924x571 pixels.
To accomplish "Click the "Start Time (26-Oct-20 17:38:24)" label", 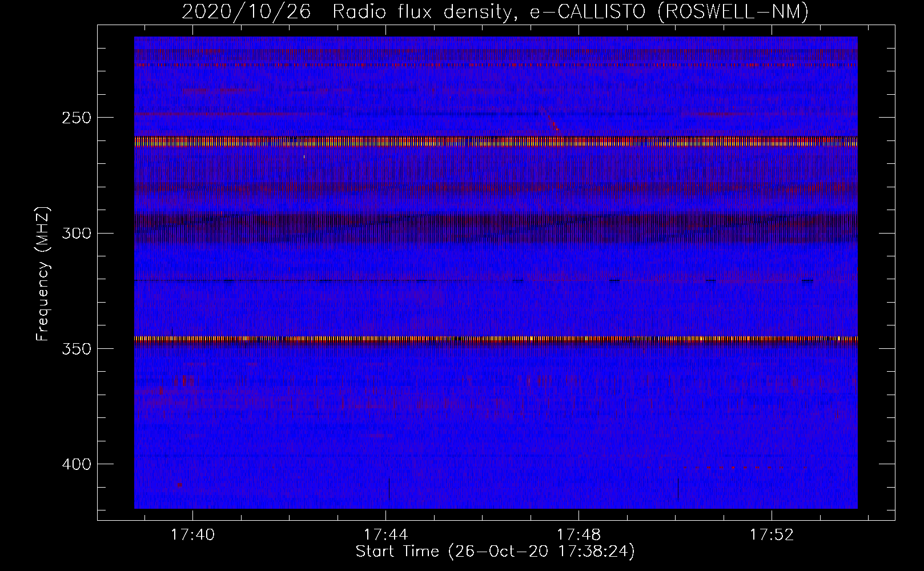I will [495, 552].
